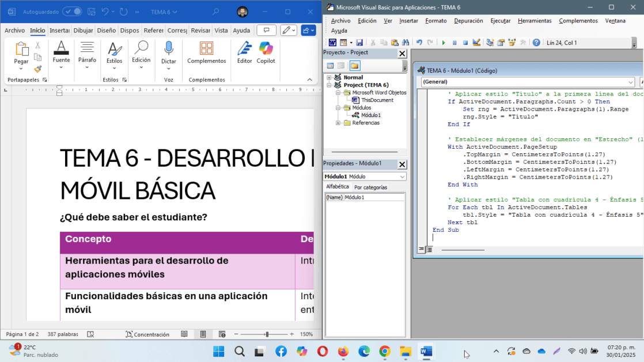Open the Depuración menu
Screen dimensions: 644x362
pyautogui.click(x=468, y=21)
